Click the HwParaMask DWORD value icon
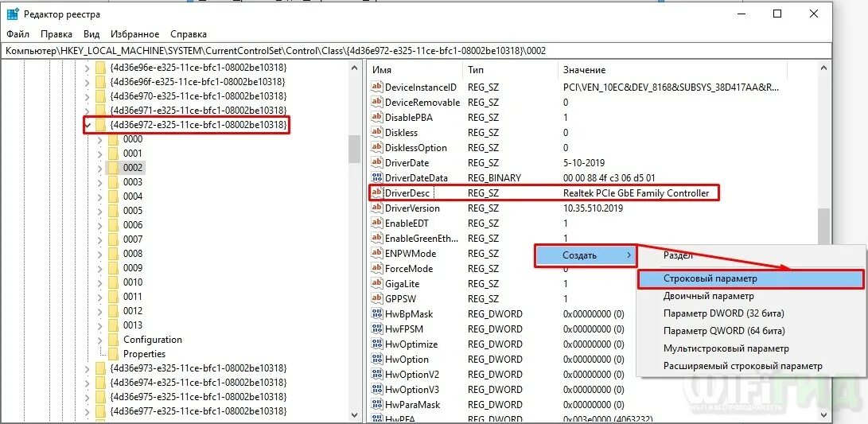868x424 pixels. (x=377, y=405)
